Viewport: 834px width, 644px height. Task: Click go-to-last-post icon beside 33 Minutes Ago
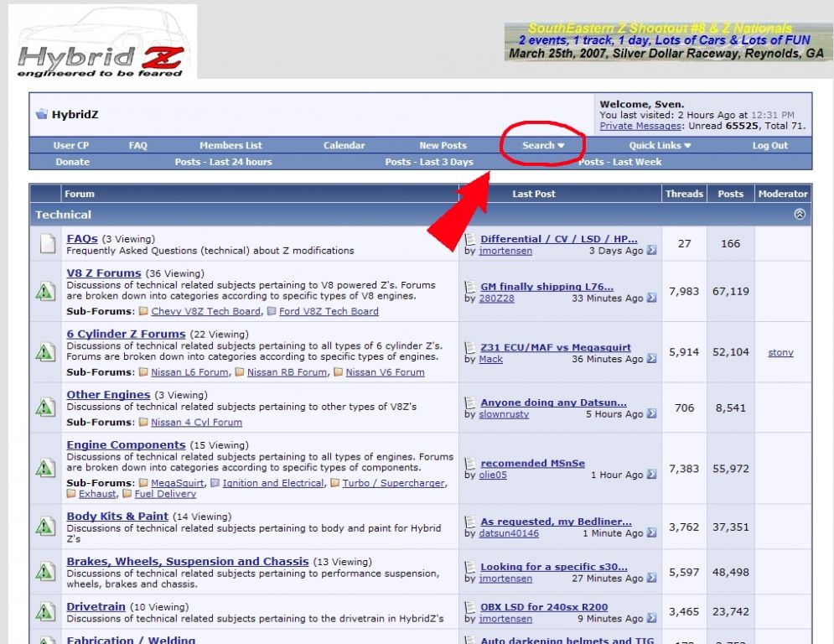[x=652, y=299]
